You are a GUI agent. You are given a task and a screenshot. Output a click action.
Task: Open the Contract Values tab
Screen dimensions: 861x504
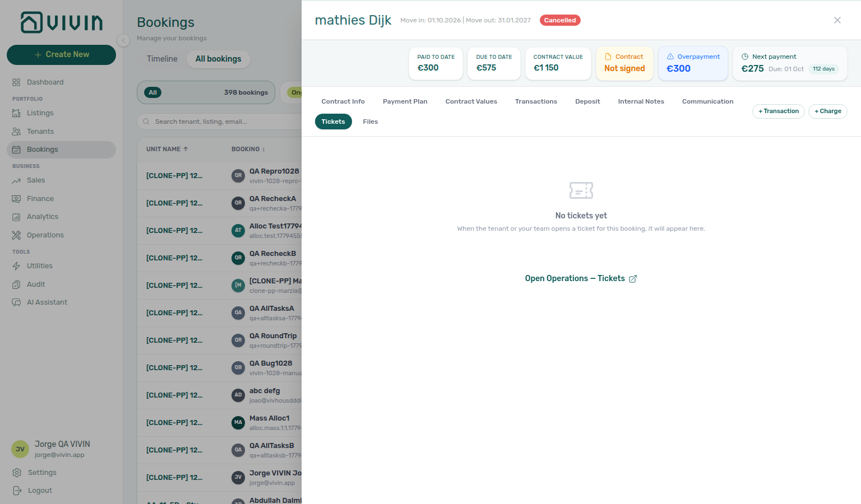[471, 101]
